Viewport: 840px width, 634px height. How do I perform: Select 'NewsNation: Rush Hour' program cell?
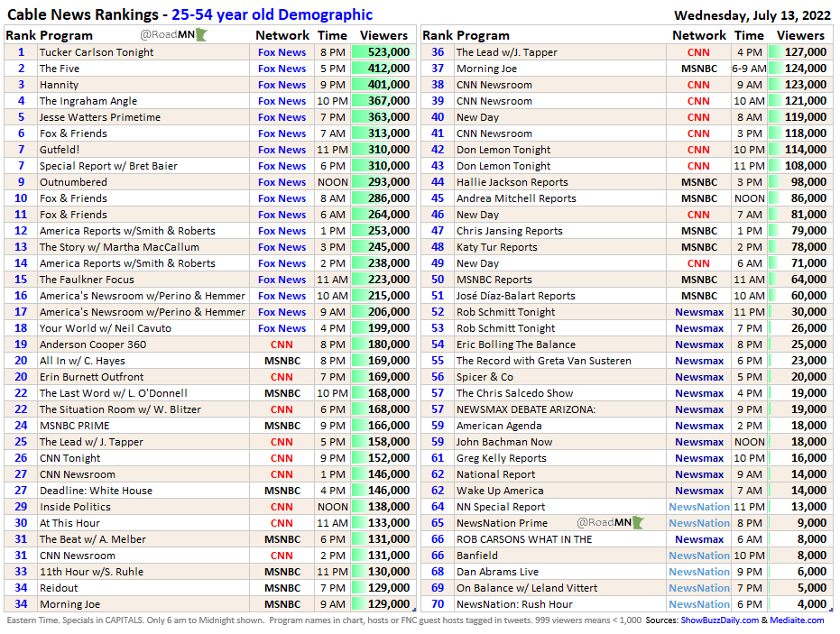tap(560, 604)
